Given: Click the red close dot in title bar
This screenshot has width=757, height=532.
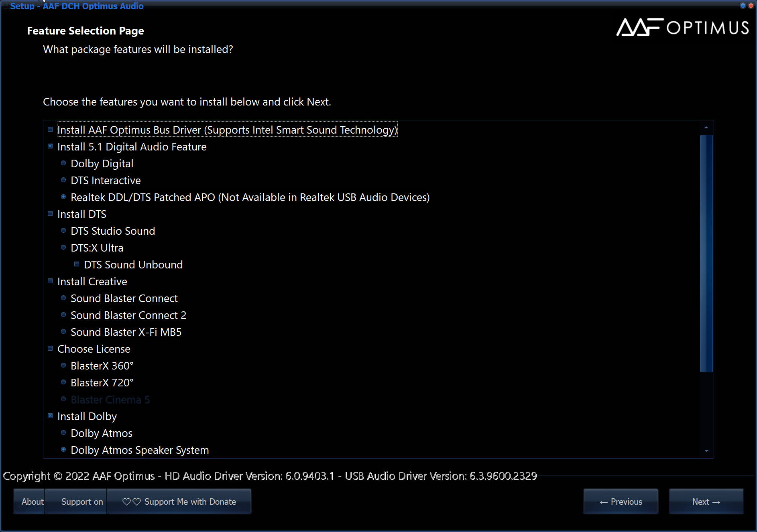Looking at the screenshot, I should click(751, 6).
